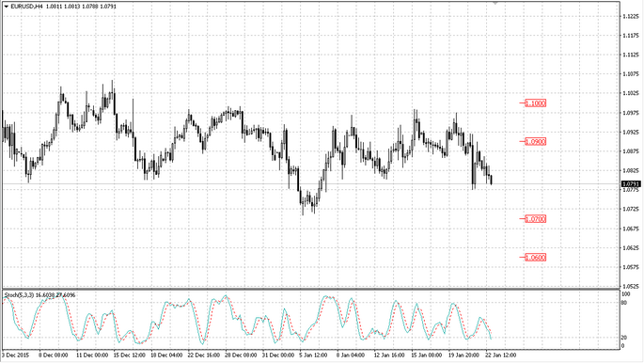The height and width of the screenshot is (363, 644).
Task: Click the 22 Dec 16:00 time label
Action: coord(204,355)
